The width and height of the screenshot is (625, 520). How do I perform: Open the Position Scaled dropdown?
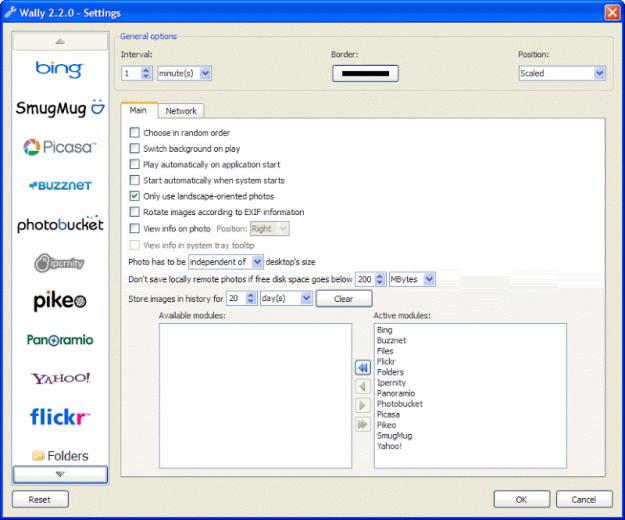click(562, 73)
